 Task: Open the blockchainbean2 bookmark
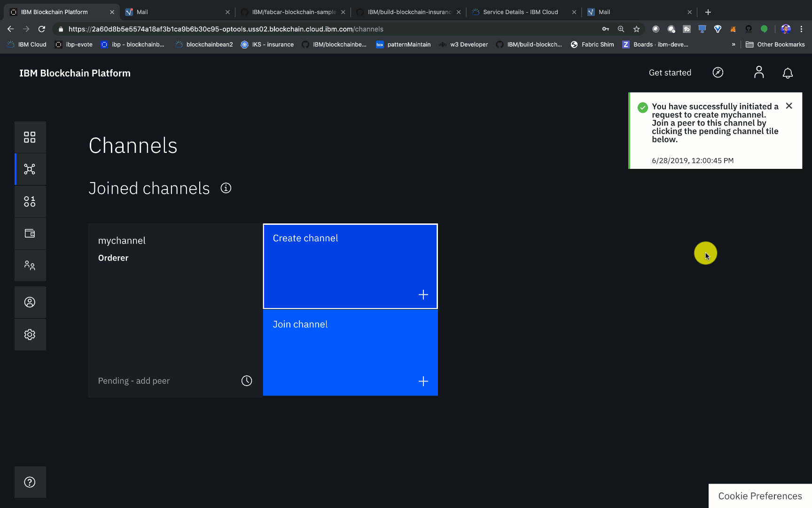(x=204, y=45)
